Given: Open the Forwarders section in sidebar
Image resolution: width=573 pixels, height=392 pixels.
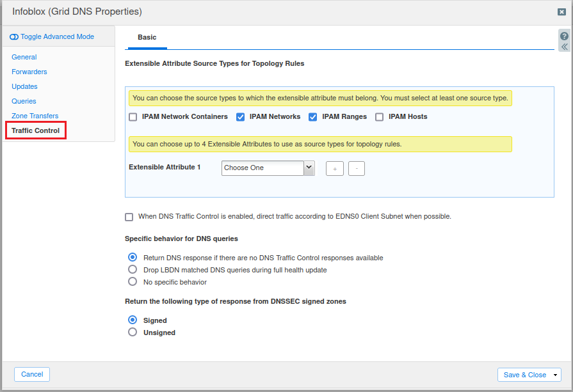Looking at the screenshot, I should [x=29, y=72].
